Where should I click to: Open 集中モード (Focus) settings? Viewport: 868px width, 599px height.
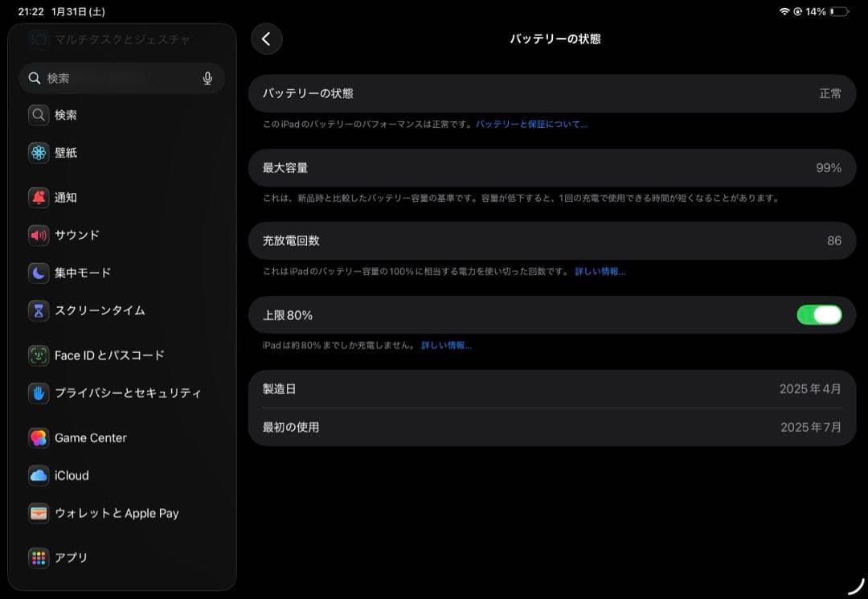pos(39,273)
